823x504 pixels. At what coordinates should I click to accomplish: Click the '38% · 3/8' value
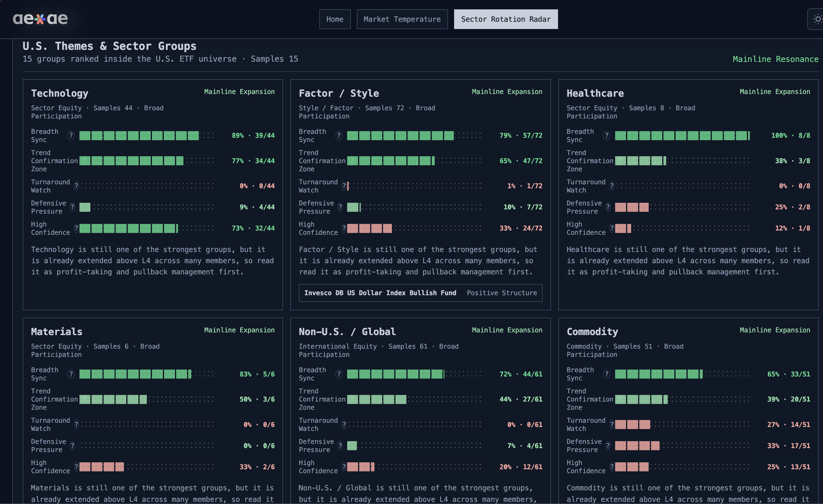tap(792, 161)
